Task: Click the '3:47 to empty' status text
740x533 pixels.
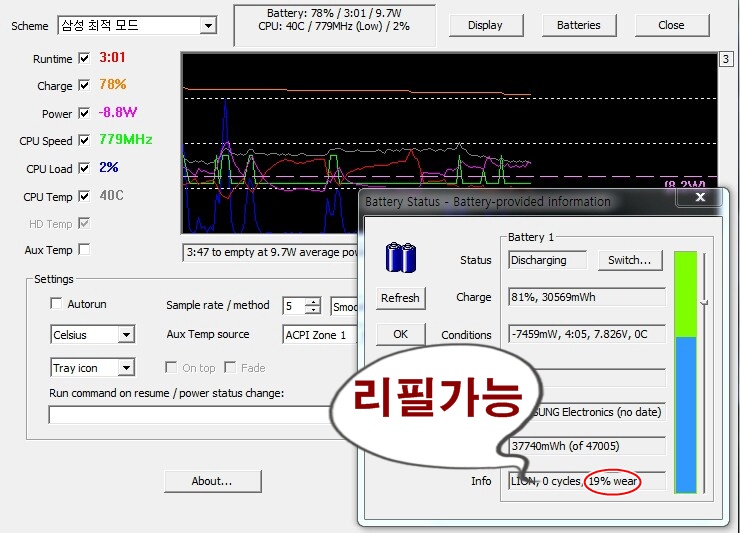Action: coord(272,252)
